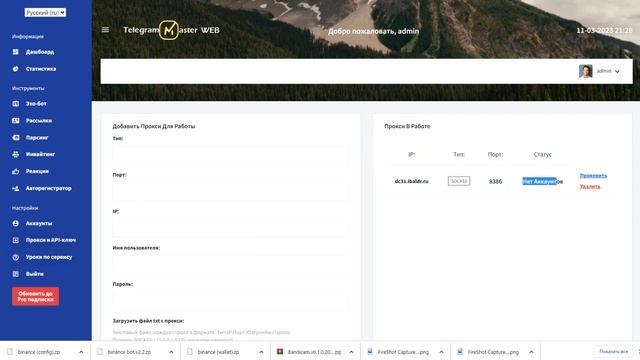Screen dimensions: 640x360
Task: Click Проверить link for dc31.ibaldr.ru proxy
Action: click(x=593, y=176)
